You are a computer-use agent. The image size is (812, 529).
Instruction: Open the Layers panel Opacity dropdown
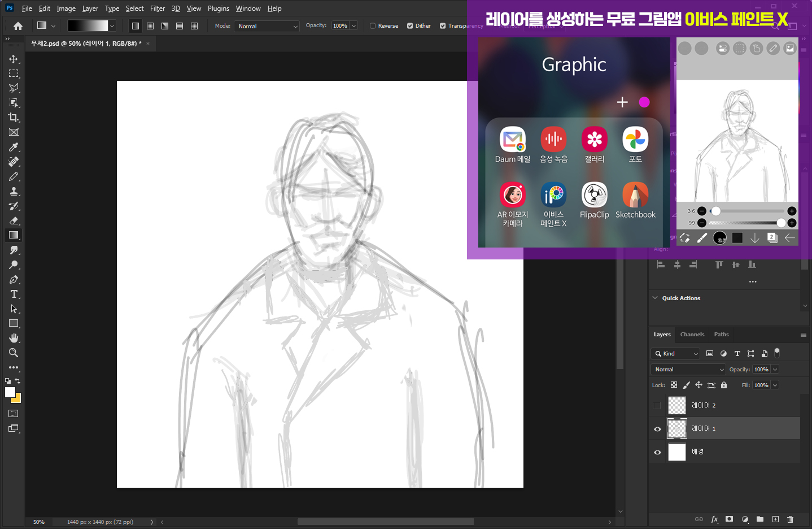[775, 369]
